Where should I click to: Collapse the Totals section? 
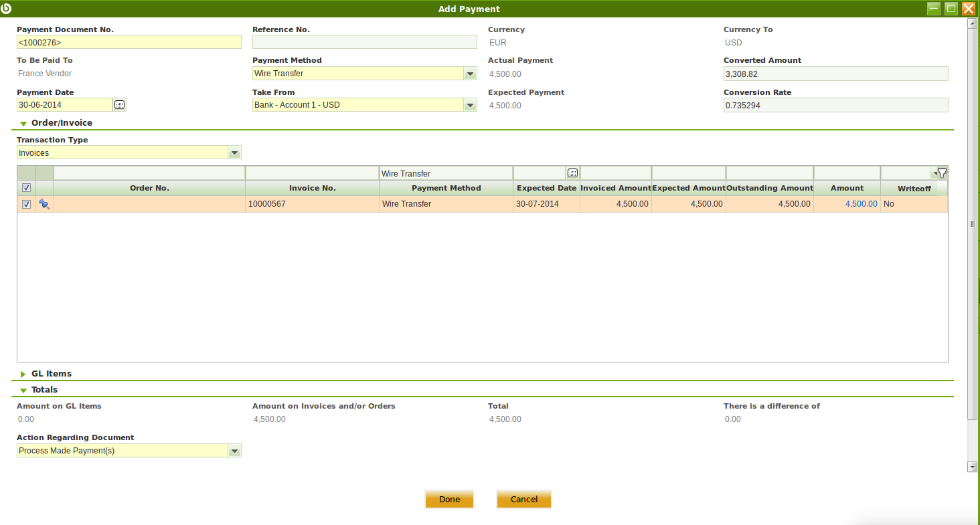(23, 390)
